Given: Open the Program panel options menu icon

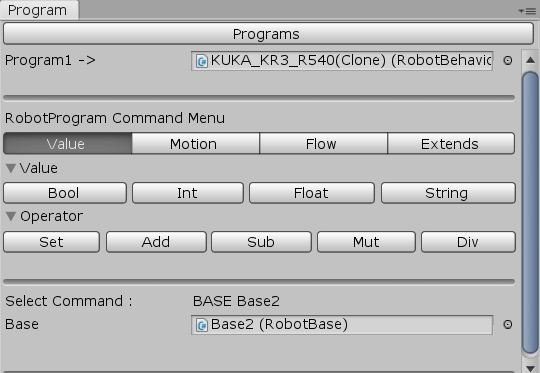Looking at the screenshot, I should (527, 11).
